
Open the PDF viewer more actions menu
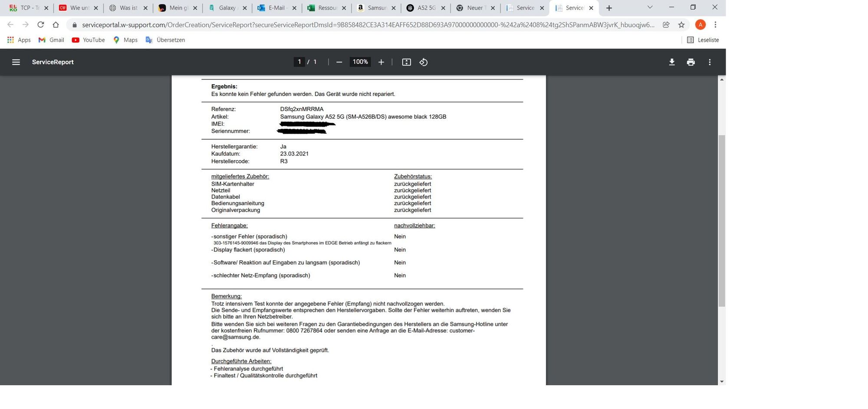[710, 62]
